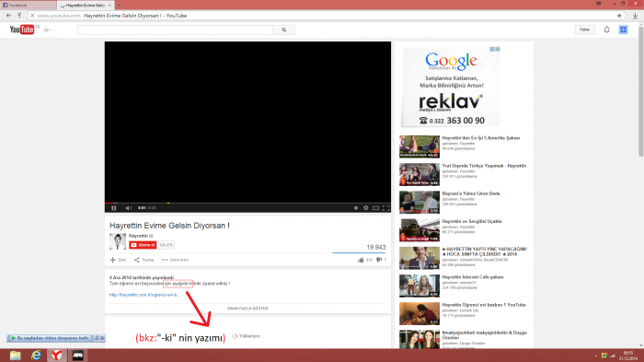Focus the YouTube search input field
This screenshot has width=644, height=362.
[x=175, y=29]
